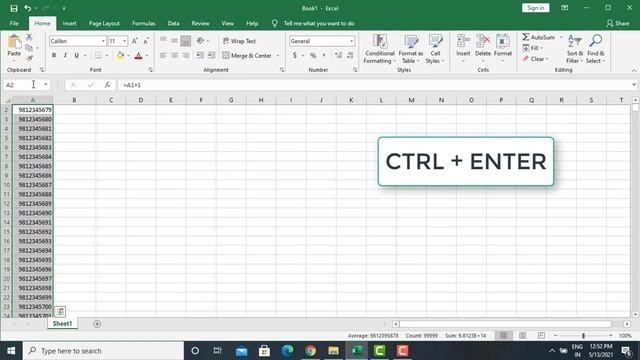
Task: Select middle vertical align icon
Action: click(x=174, y=41)
